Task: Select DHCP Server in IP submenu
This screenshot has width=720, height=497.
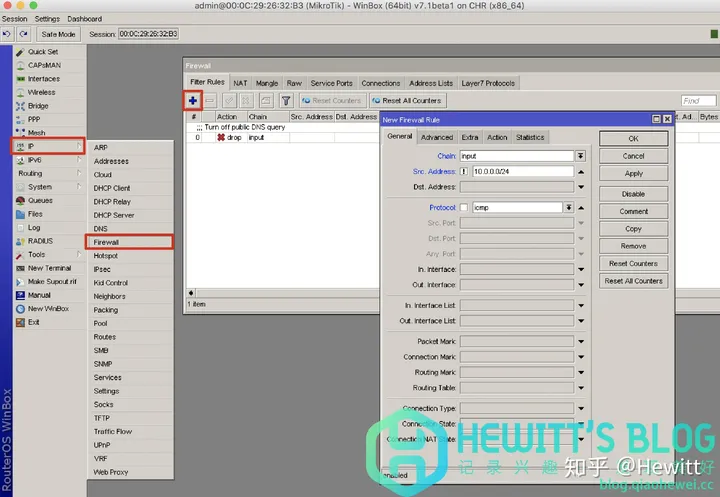Action: pyautogui.click(x=129, y=215)
